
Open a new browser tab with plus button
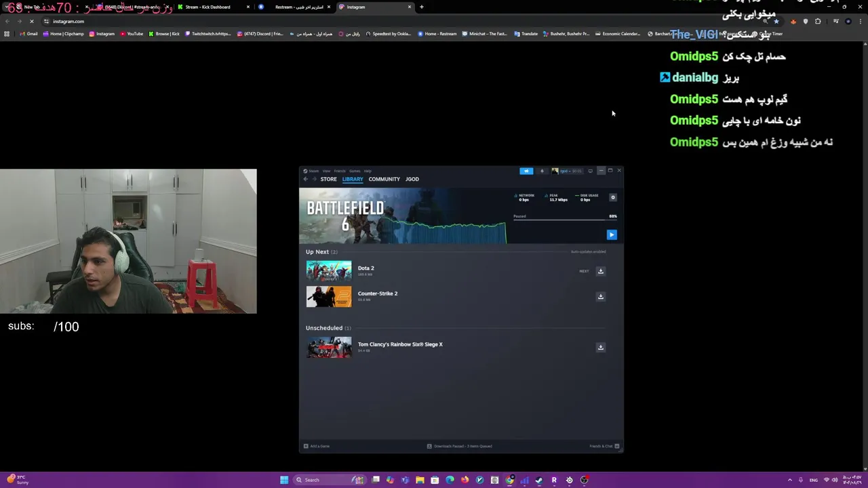(421, 7)
